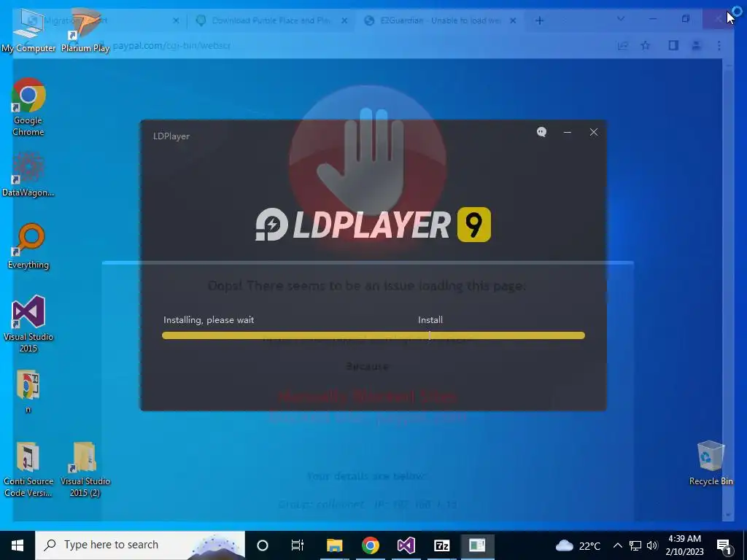This screenshot has height=560, width=747.
Task: Open the DataWagon desktop shortcut
Action: 28,174
